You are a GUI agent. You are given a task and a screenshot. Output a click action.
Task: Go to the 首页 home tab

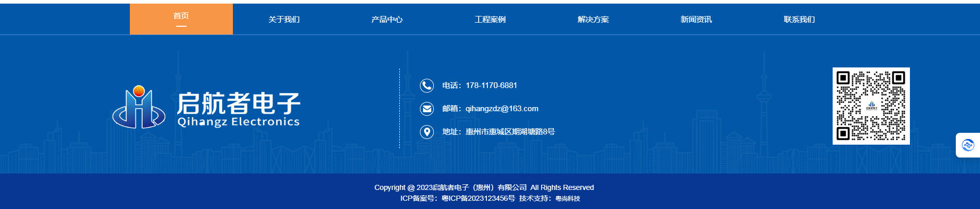click(181, 19)
